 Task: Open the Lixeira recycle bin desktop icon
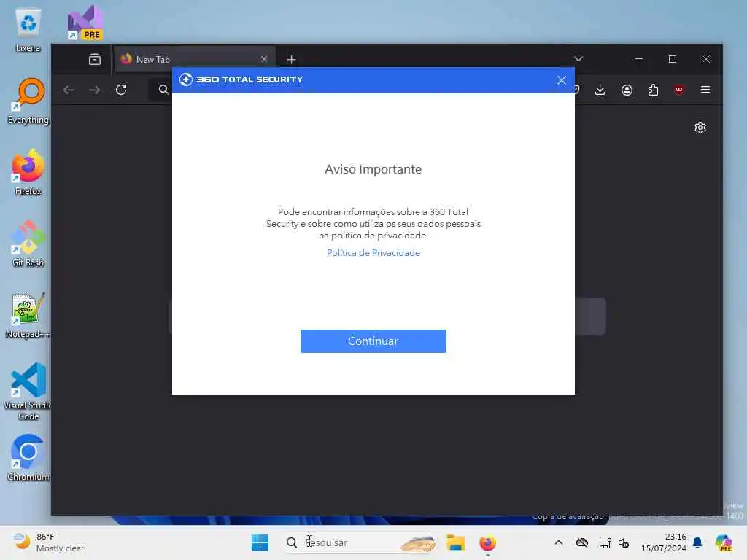click(28, 29)
